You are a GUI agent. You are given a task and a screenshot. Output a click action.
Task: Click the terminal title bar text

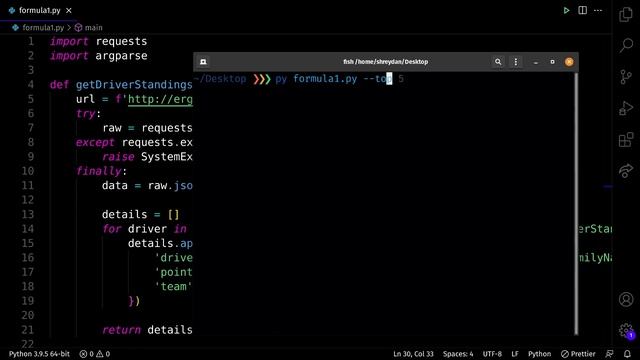(x=386, y=62)
